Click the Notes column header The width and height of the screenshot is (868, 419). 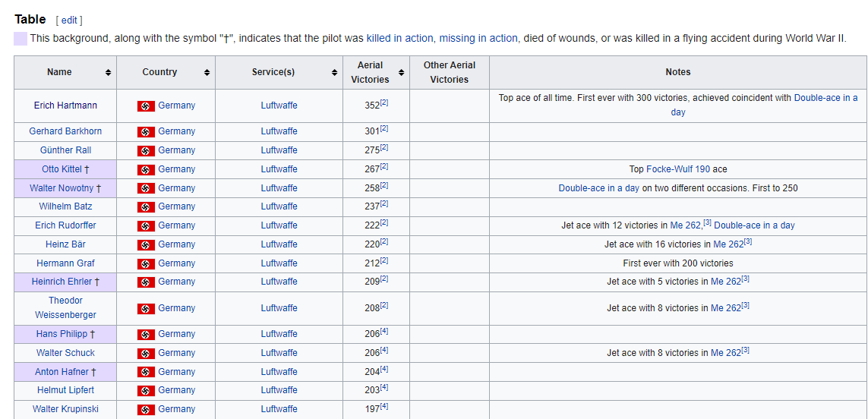[677, 73]
